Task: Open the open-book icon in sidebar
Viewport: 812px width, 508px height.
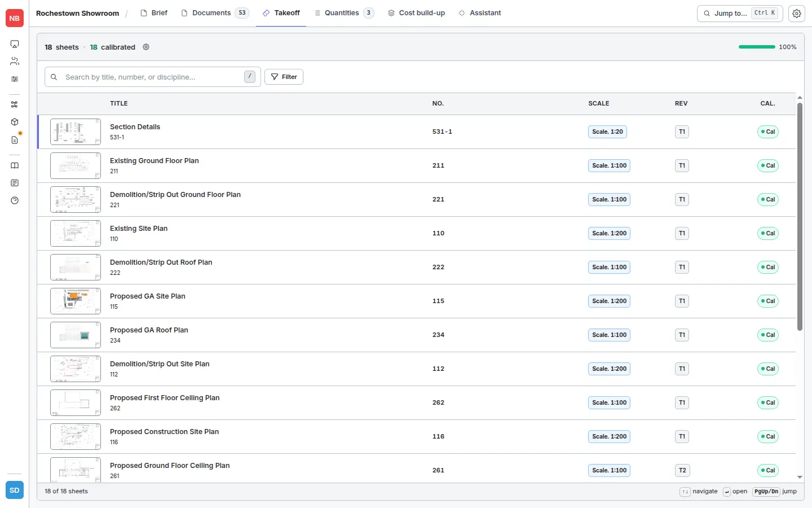Action: 15,165
